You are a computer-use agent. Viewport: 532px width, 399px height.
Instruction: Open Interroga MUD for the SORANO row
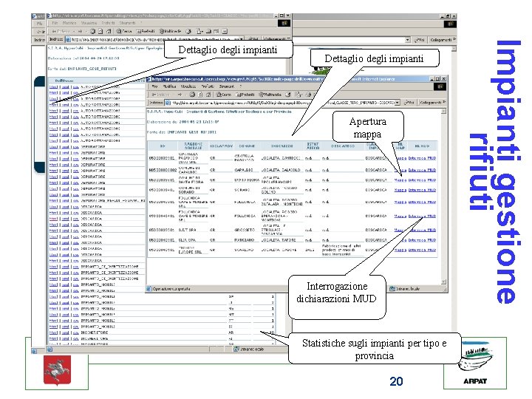tap(423, 190)
